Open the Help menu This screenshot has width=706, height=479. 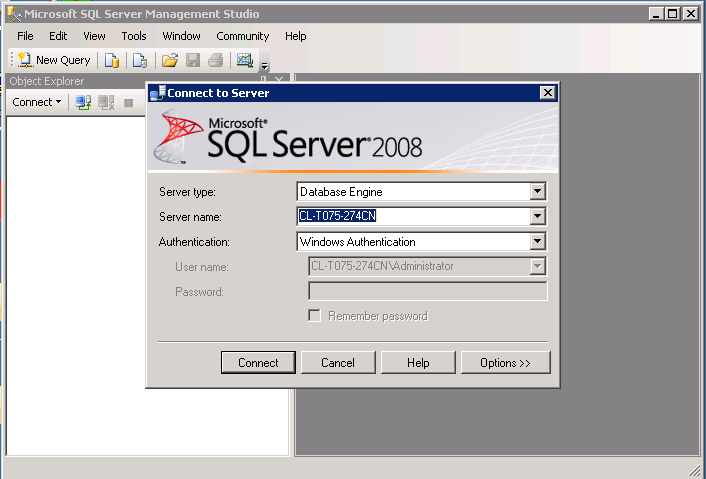point(295,36)
